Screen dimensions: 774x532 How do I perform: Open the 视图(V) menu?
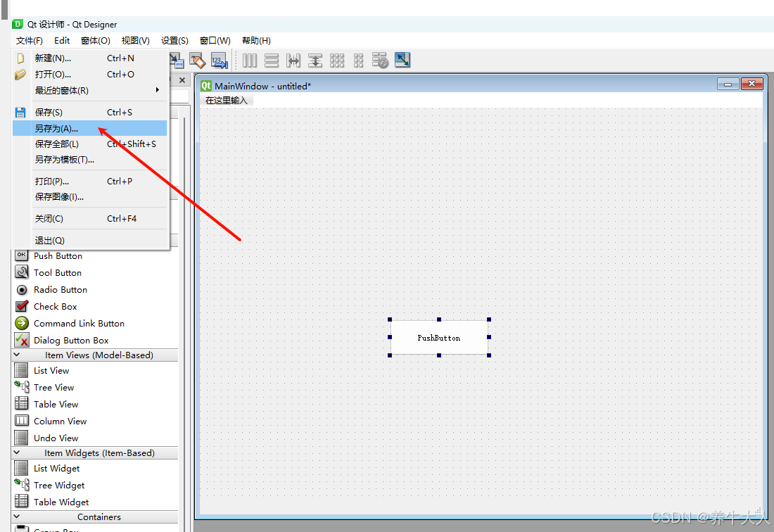[x=135, y=41]
